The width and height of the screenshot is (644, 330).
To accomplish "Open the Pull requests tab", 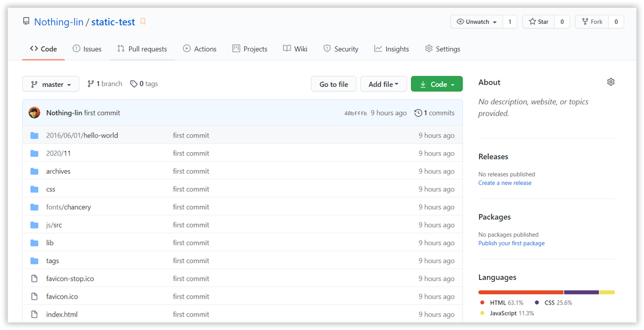I will [x=142, y=49].
